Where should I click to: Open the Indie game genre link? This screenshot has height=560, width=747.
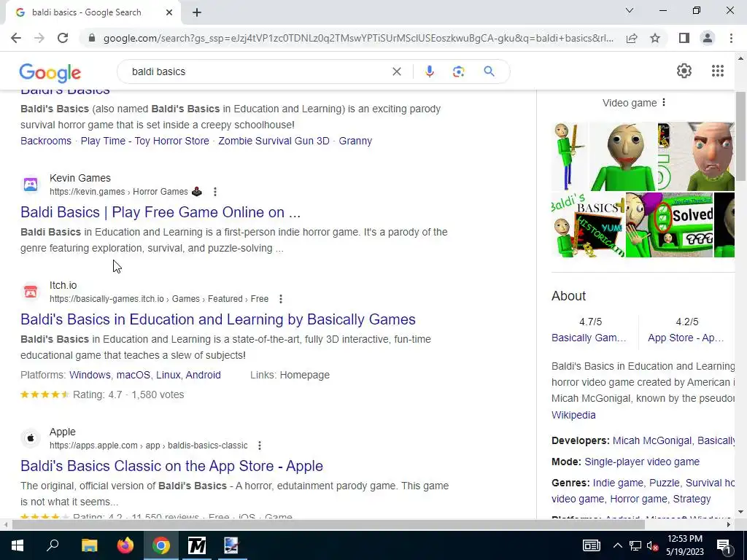tap(617, 483)
